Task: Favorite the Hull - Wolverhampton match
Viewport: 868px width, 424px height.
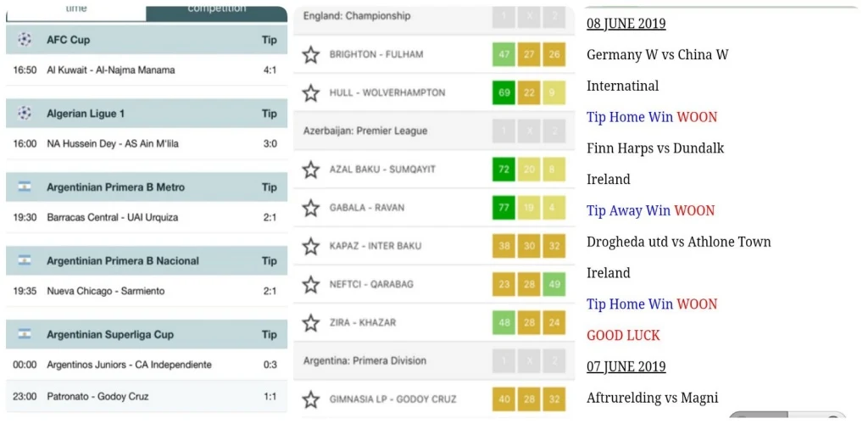Action: [311, 92]
